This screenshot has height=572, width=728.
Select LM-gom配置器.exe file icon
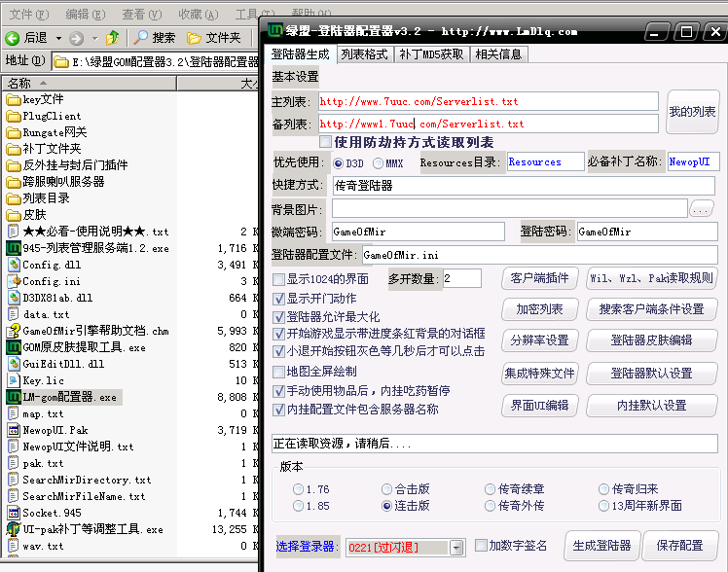14,397
